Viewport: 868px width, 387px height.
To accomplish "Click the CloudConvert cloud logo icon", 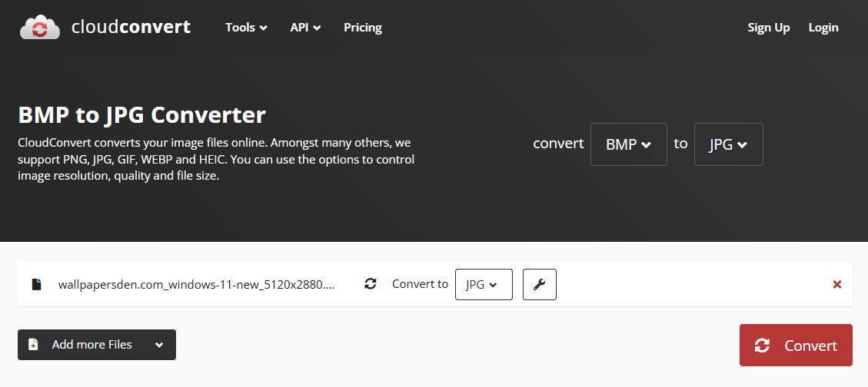I will tap(40, 27).
